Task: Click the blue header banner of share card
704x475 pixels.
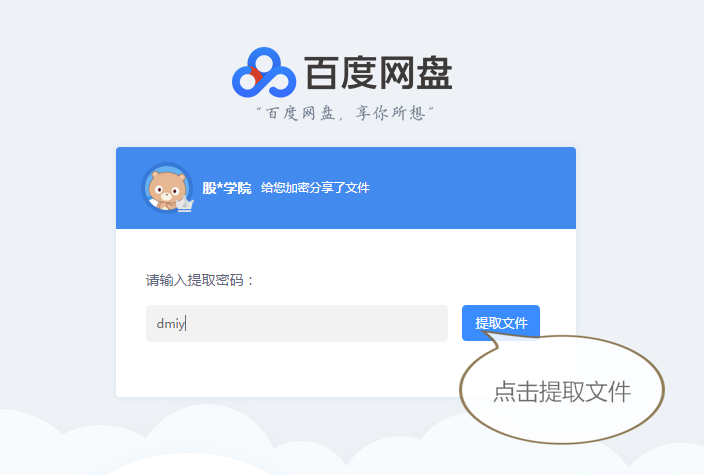Action: click(x=346, y=188)
